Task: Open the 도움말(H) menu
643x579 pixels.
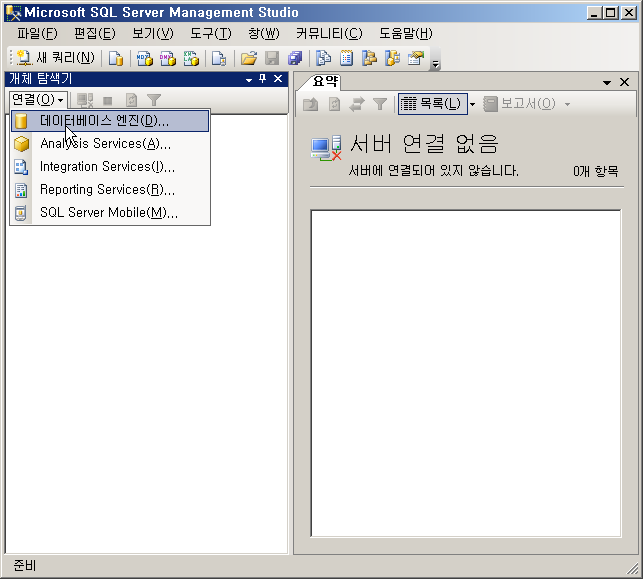Action: click(x=406, y=33)
